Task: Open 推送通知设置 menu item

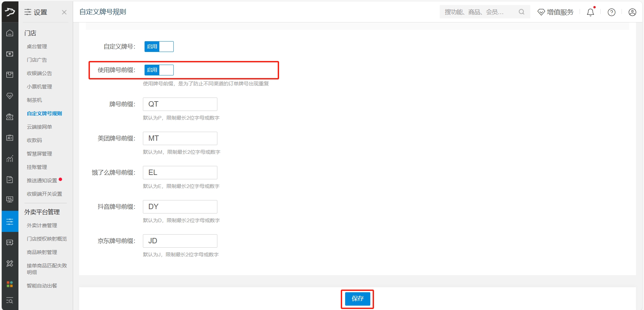Action: [x=42, y=181]
